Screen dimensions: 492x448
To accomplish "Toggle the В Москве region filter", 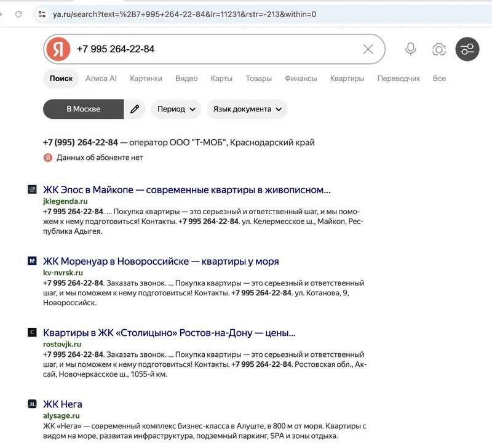I will pos(84,110).
